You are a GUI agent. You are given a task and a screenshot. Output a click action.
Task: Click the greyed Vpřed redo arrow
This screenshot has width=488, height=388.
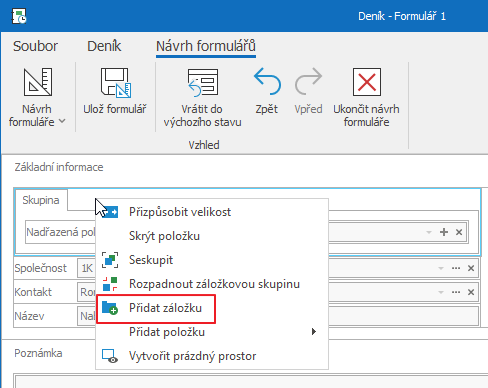tap(308, 81)
